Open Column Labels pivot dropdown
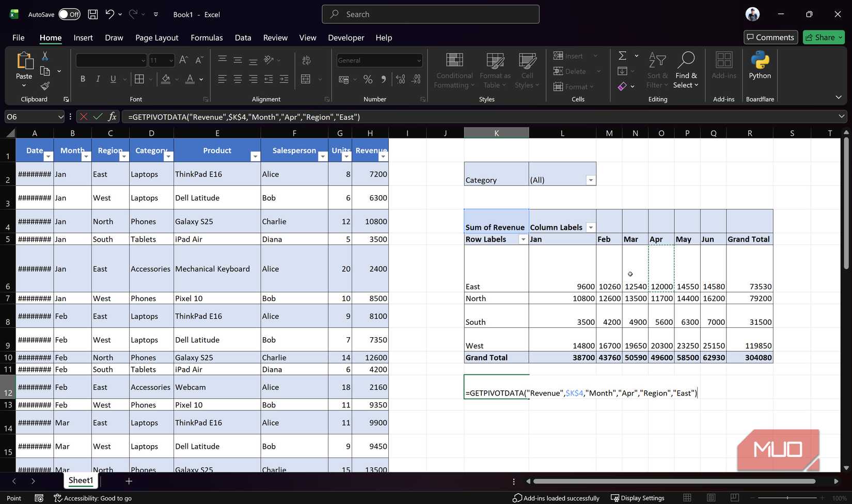Image resolution: width=852 pixels, height=504 pixels. click(591, 228)
